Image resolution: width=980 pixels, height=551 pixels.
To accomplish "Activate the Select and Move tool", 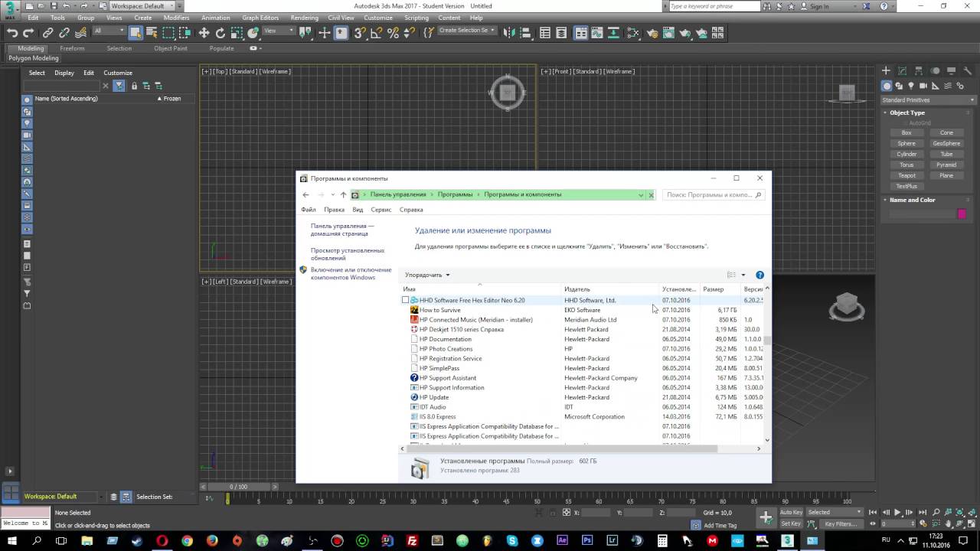I will pyautogui.click(x=204, y=33).
